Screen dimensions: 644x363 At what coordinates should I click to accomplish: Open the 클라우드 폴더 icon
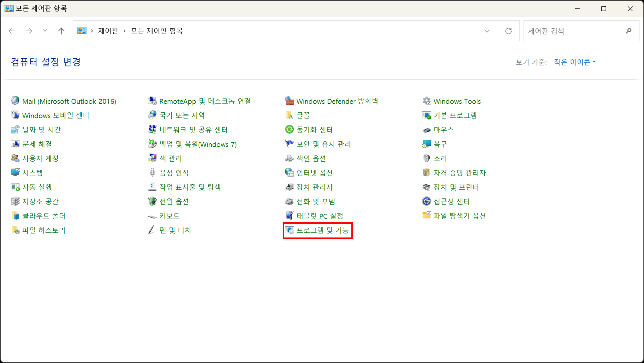tap(15, 216)
